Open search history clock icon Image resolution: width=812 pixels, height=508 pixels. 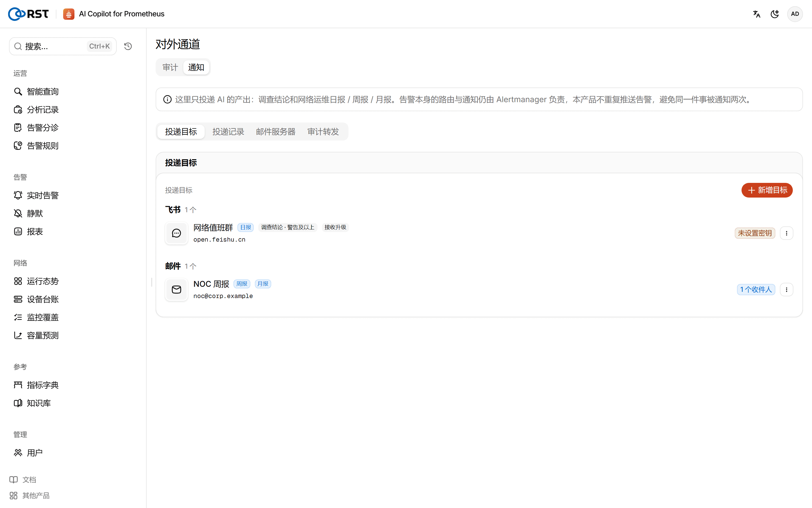(x=128, y=46)
